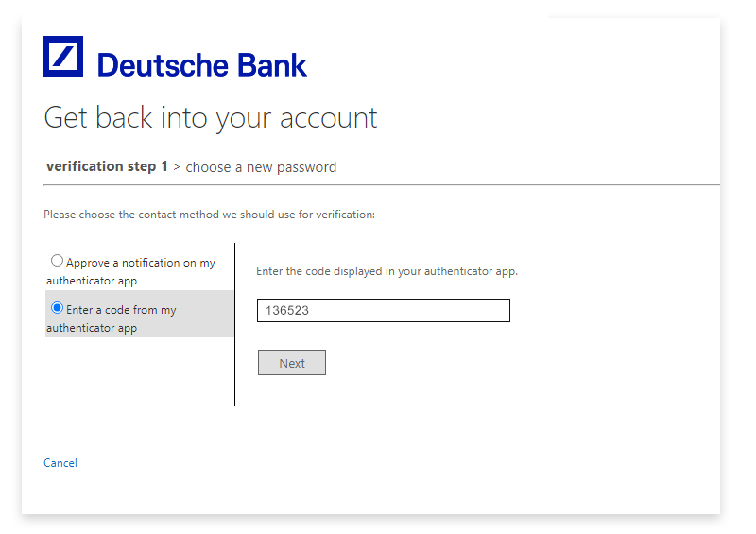The height and width of the screenshot is (534, 756).
Task: Click the Deutsche Bank wordmark text
Action: 202,65
